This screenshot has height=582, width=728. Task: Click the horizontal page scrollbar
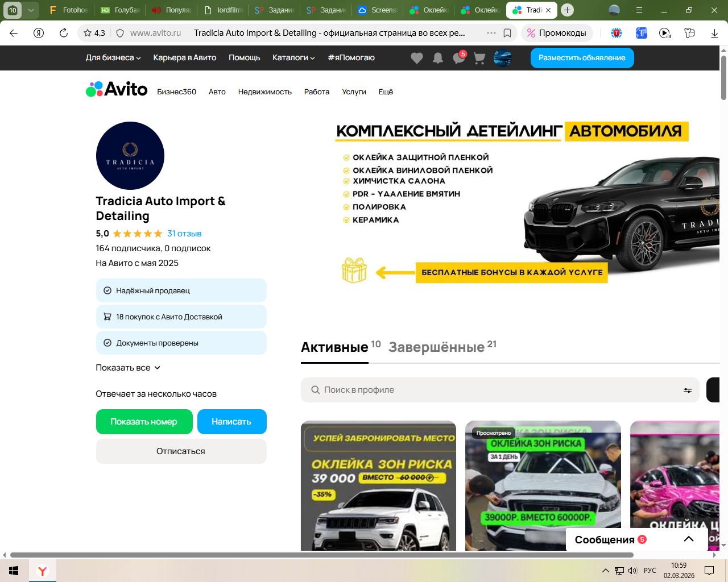322,555
